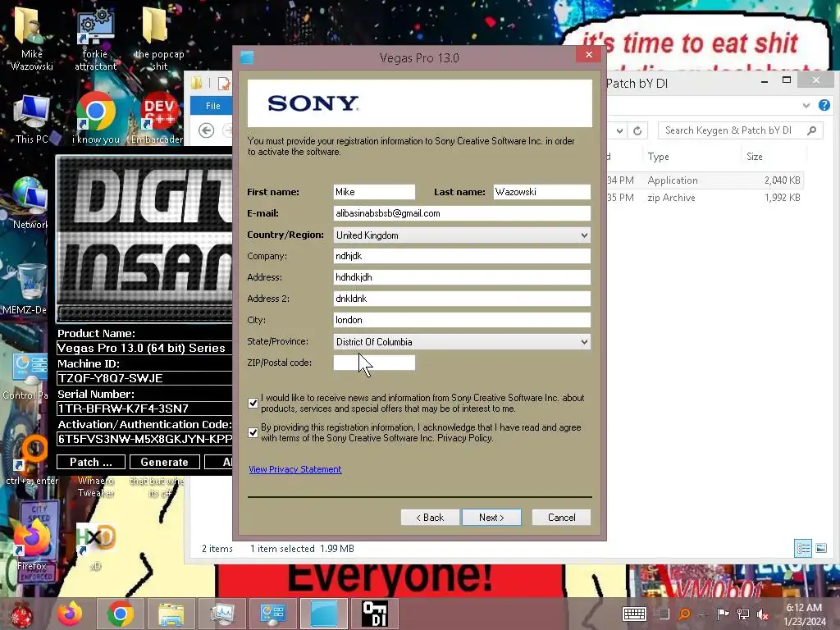Select the keygen Machine ID field
The height and width of the screenshot is (630, 840).
(144, 378)
